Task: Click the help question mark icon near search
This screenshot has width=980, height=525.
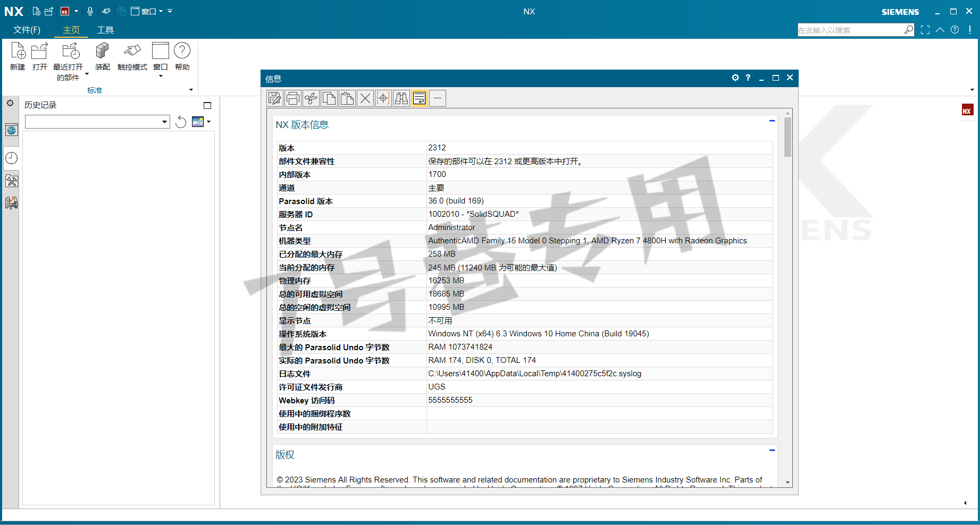Action: click(955, 30)
